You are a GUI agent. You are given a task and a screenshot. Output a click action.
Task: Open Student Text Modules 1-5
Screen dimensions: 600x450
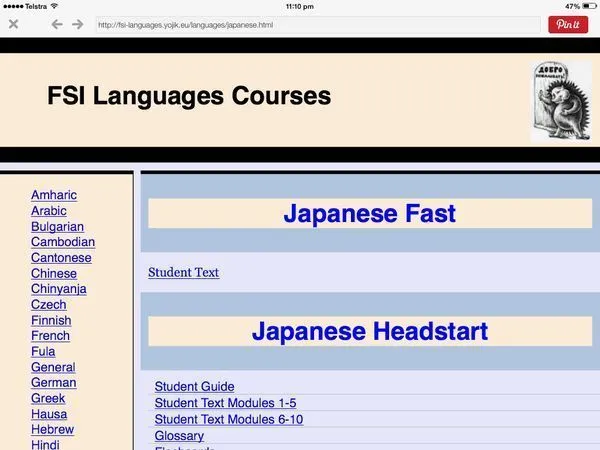coord(225,403)
